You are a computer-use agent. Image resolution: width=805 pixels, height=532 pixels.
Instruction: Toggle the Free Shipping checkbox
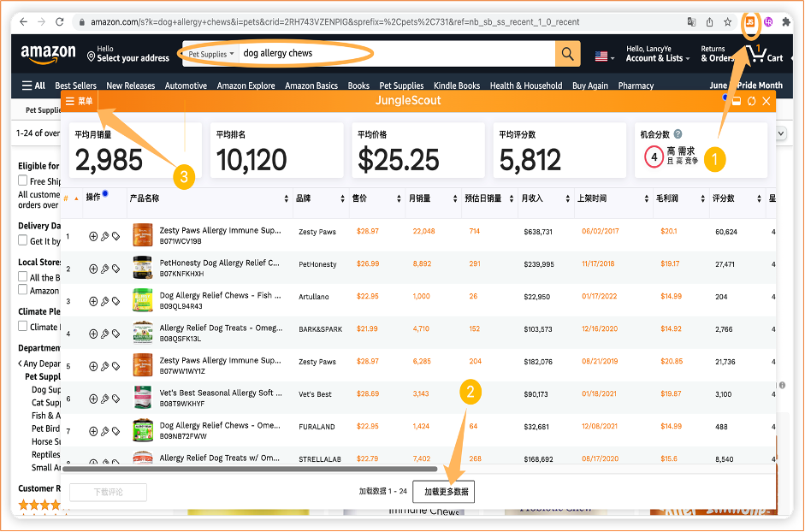pos(22,180)
